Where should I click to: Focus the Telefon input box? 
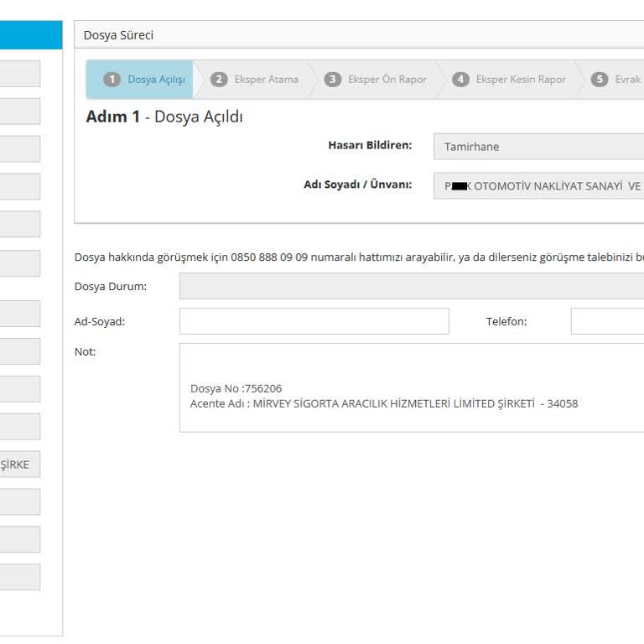[607, 321]
